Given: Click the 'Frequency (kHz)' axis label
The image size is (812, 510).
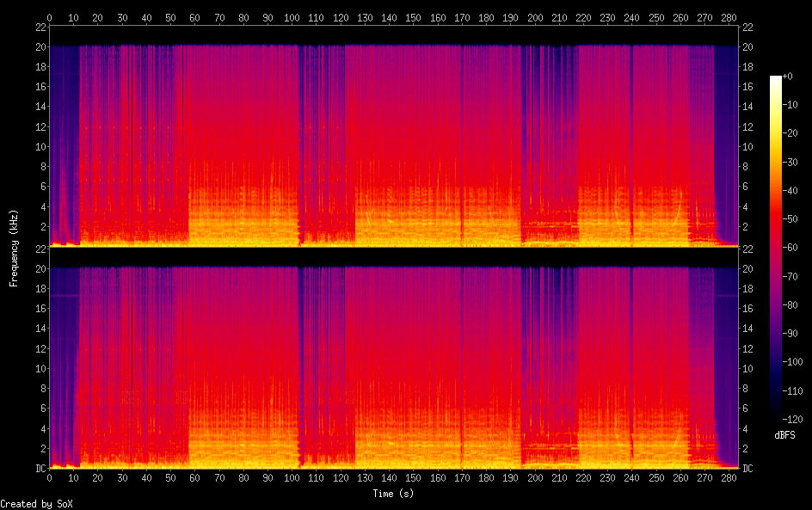Looking at the screenshot, I should (14, 248).
